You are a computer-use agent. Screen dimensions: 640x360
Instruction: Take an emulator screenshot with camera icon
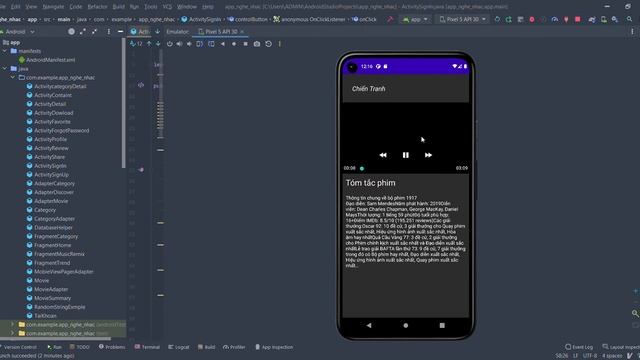click(257, 44)
